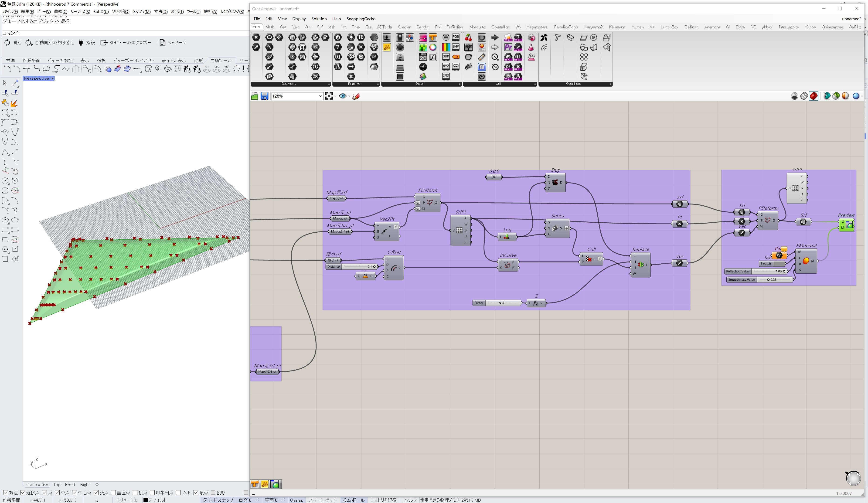Viewport: 868px width, 503px height.
Task: Click the Open File folder icon in Grasshopper
Action: tap(254, 96)
